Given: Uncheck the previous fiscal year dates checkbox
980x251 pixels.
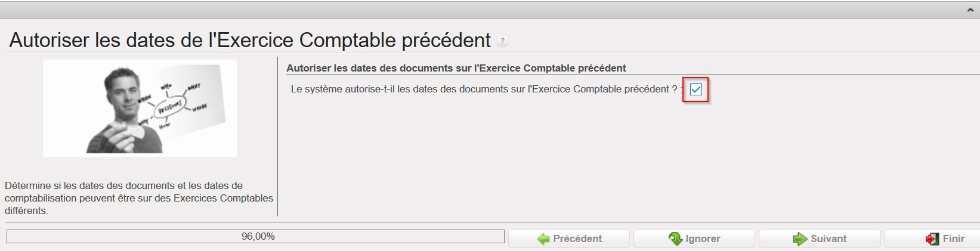Looking at the screenshot, I should (x=695, y=89).
